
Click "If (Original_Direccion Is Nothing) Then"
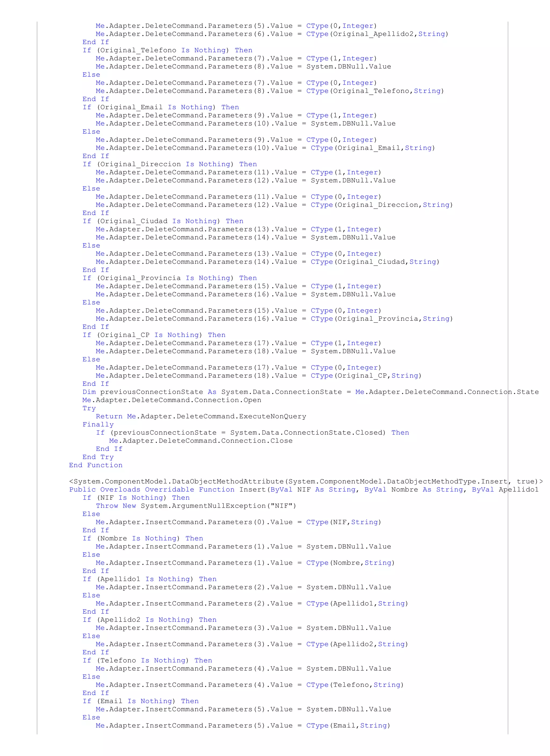(x=170, y=164)
